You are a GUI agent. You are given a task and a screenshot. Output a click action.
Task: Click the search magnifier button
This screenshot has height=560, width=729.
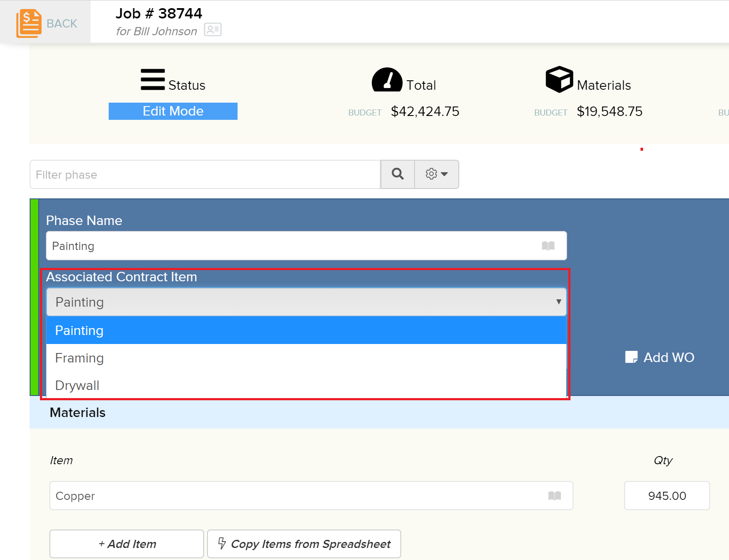click(398, 174)
